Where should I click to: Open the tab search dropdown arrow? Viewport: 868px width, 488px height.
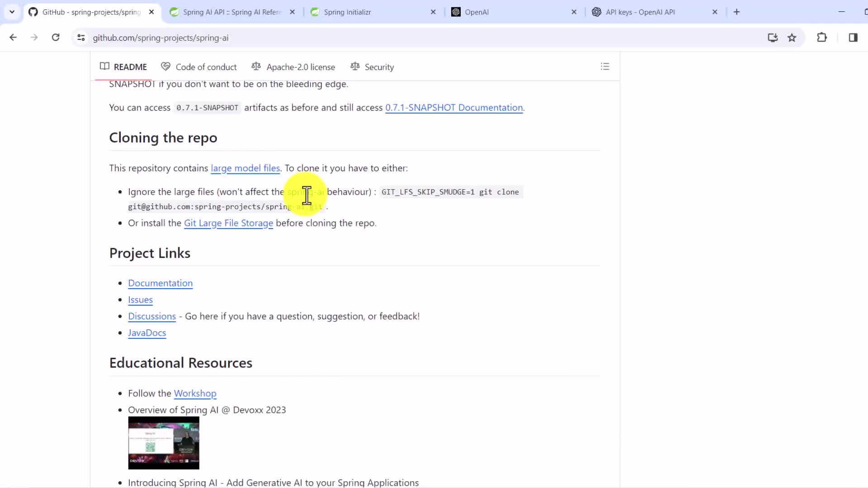[x=12, y=12]
